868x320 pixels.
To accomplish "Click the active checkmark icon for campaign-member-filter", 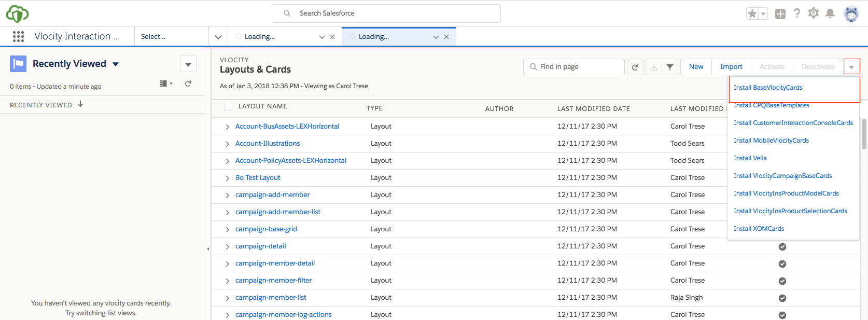I will (782, 281).
